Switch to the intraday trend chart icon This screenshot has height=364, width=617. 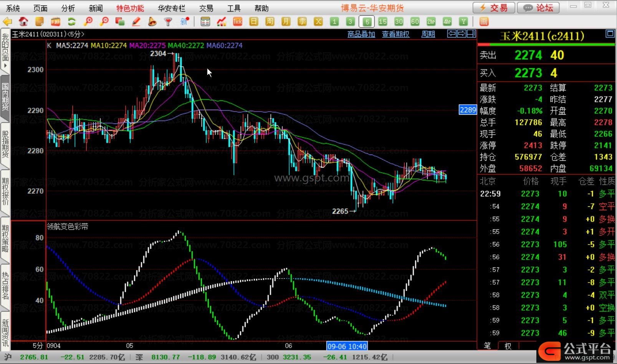(x=222, y=21)
